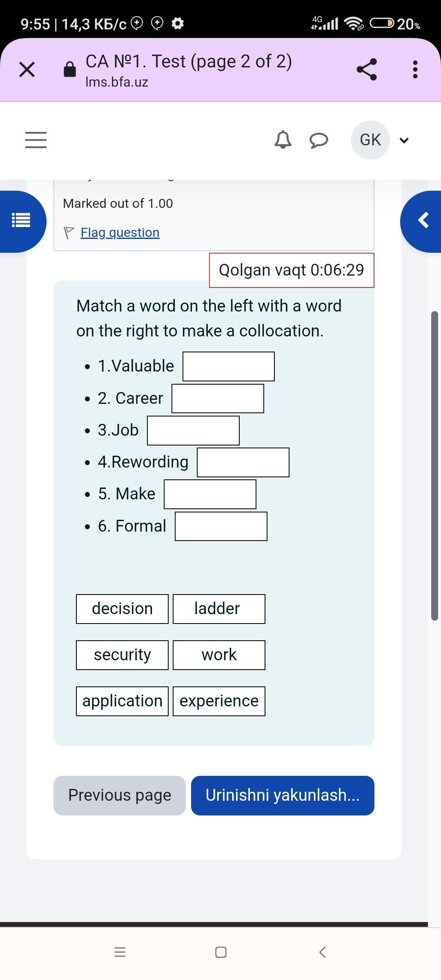Expand the right side block drawer
441x980 pixels.
click(x=423, y=221)
